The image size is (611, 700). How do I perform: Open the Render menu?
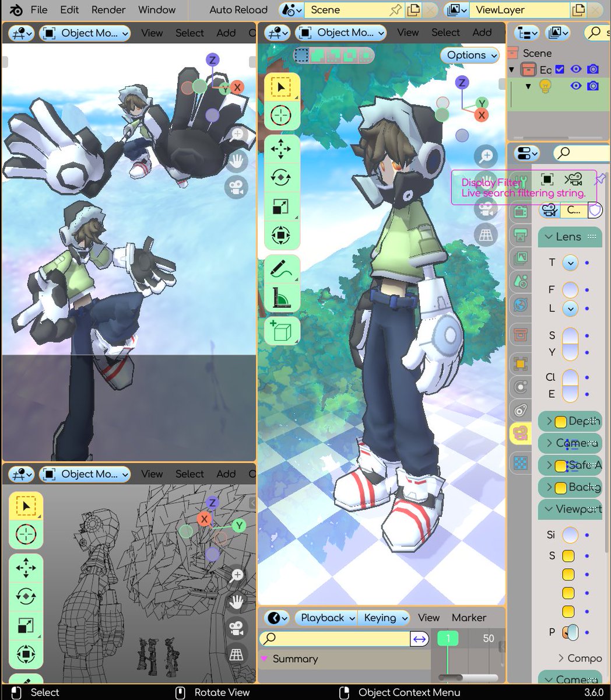click(x=108, y=10)
